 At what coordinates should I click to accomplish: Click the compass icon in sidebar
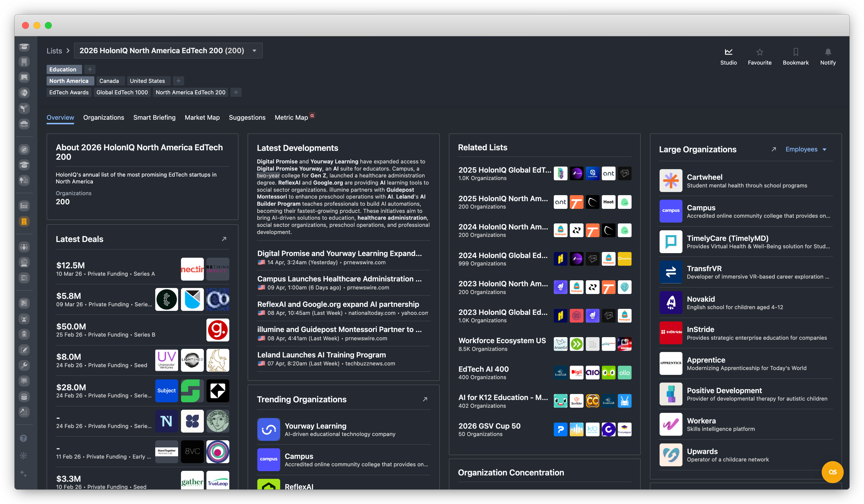(x=24, y=149)
